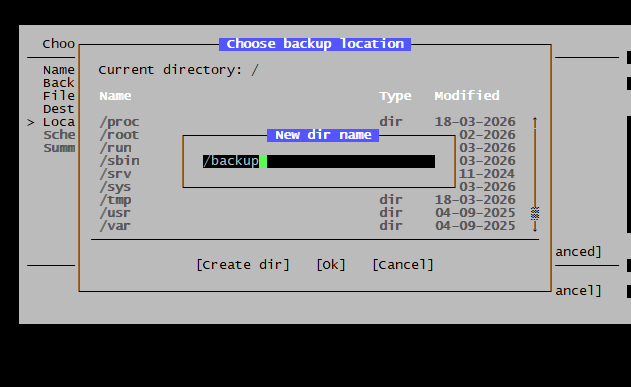Viewport: 631px width, 387px height.
Task: Click the partially hidden 'ancel]' button behind dialog
Action: 578,290
